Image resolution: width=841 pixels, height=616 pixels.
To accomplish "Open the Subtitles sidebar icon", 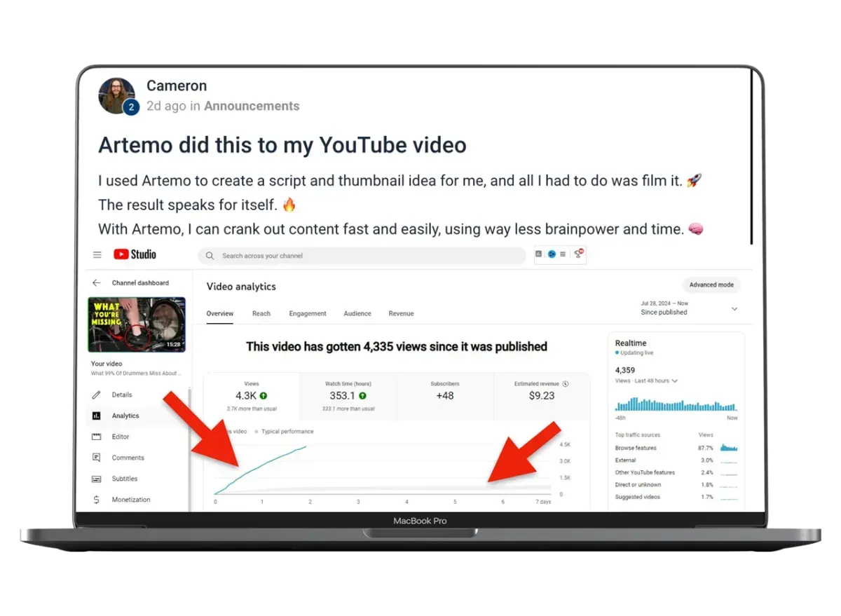I will click(x=97, y=479).
